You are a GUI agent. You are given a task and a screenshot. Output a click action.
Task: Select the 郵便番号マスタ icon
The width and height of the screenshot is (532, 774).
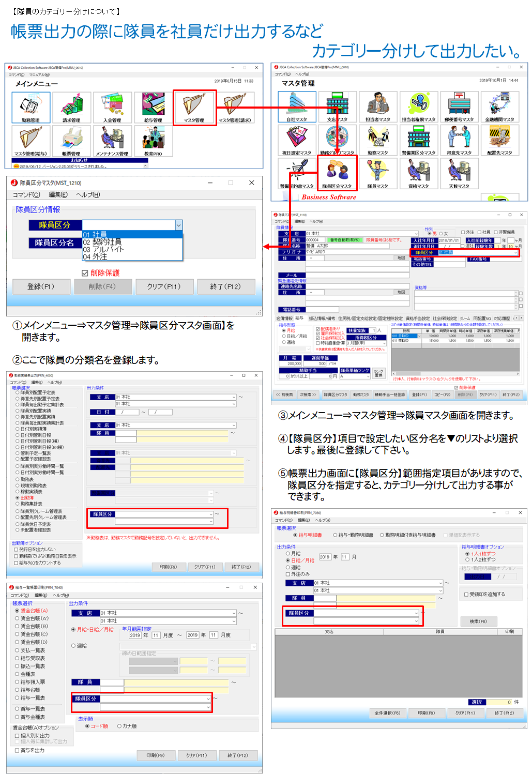pos(459,106)
